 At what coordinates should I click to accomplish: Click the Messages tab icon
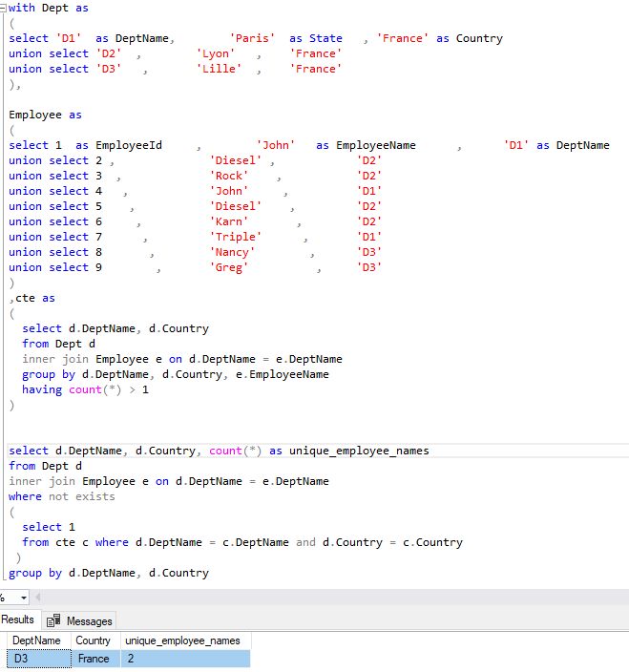[x=53, y=620]
